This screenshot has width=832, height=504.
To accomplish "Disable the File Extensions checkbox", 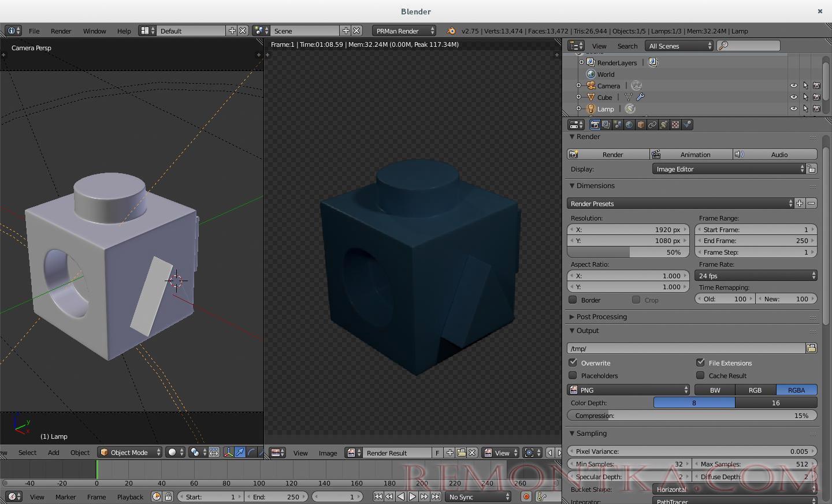I will tap(700, 363).
